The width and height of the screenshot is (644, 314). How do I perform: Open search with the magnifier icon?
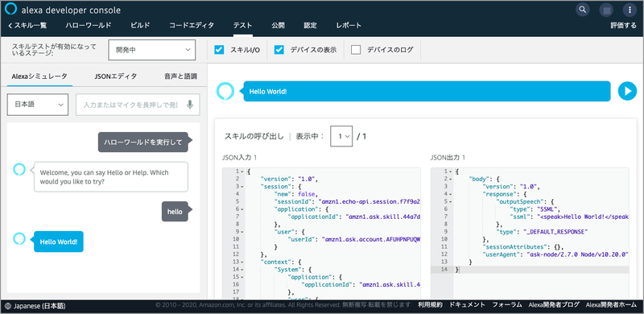pos(582,9)
